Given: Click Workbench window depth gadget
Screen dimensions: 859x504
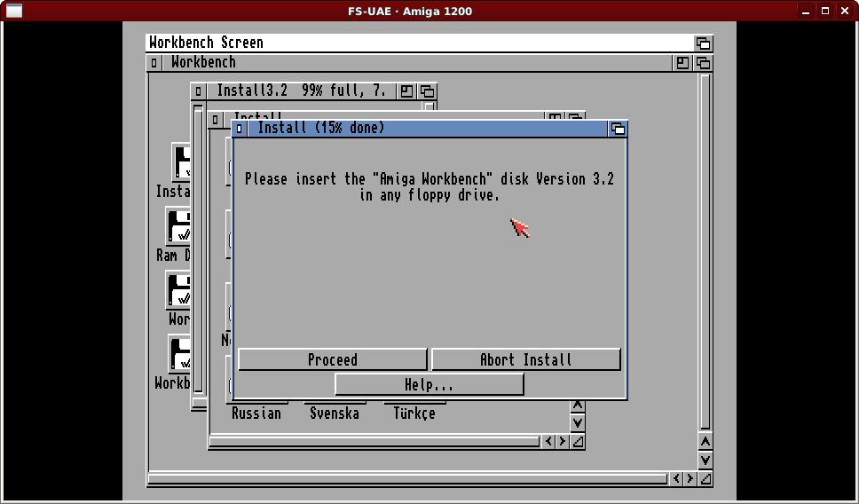Looking at the screenshot, I should click(703, 63).
